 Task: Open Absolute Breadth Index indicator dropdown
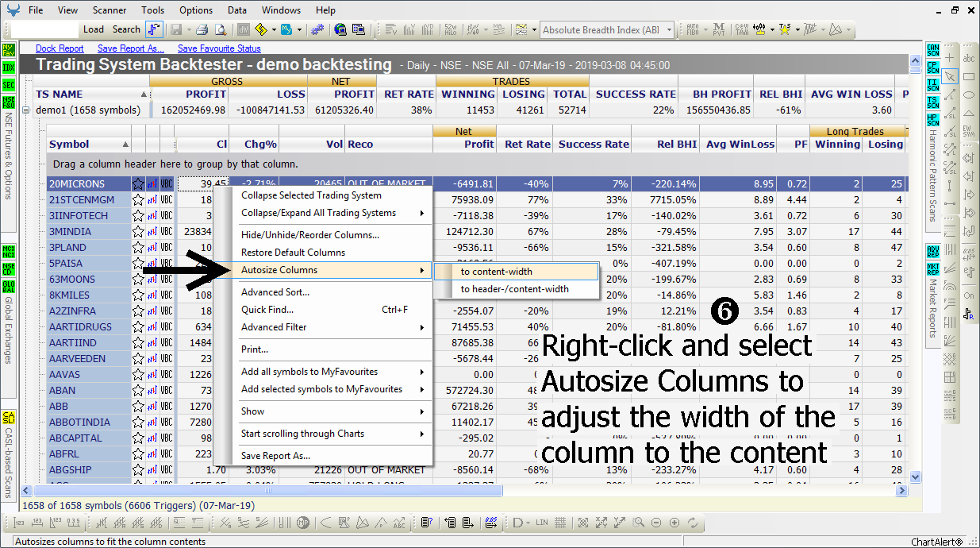point(670,30)
